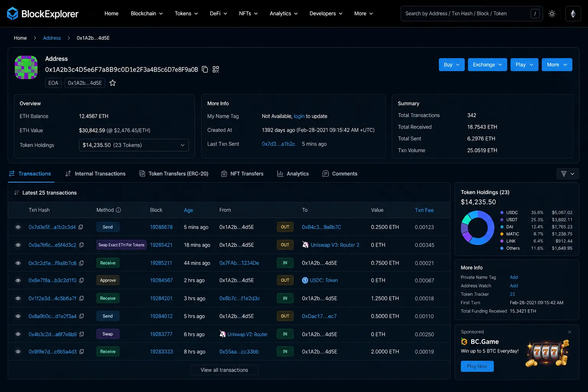Switch the site light/dark theme
This screenshot has height=392, width=588.
coord(552,13)
